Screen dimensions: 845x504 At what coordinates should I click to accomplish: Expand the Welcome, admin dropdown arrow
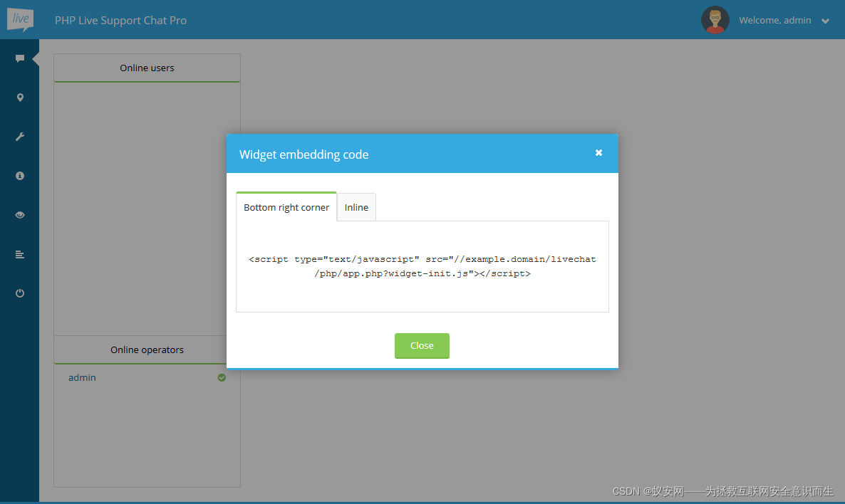(x=825, y=21)
